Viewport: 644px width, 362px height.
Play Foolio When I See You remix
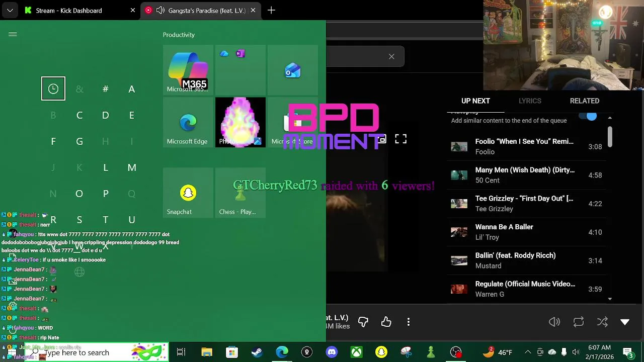(x=526, y=147)
